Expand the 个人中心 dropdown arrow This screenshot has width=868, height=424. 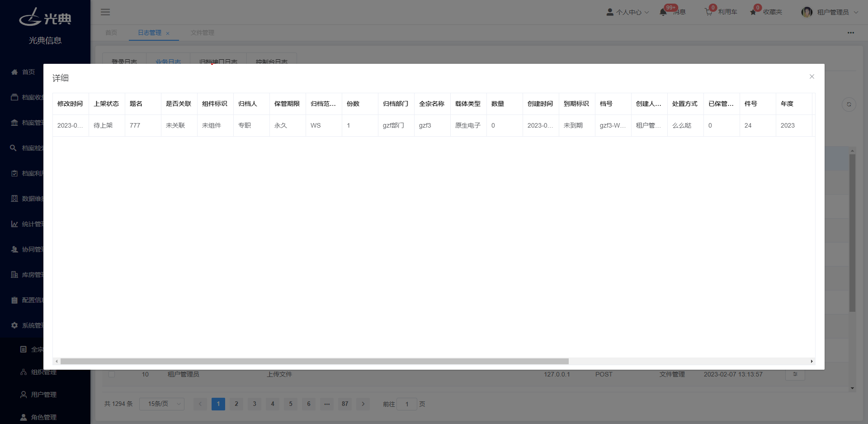point(646,12)
